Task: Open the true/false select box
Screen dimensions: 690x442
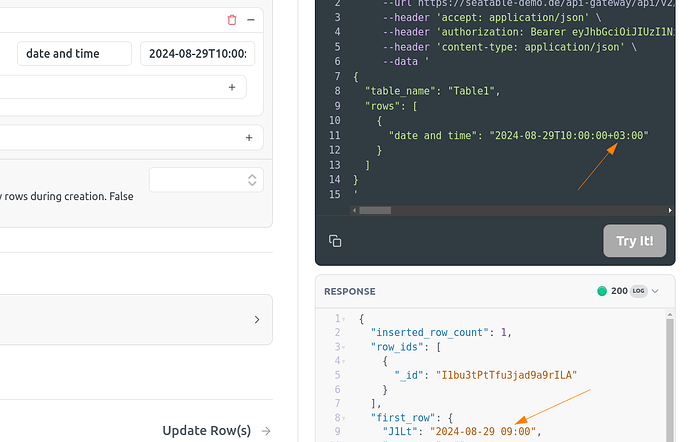Action: [x=206, y=180]
